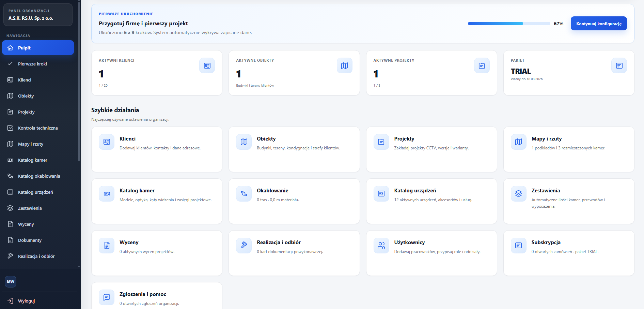Screen dimensions: 644x309
Task: Click the Katalog kamer camera icon in sidebar
Action: pyautogui.click(x=10, y=160)
